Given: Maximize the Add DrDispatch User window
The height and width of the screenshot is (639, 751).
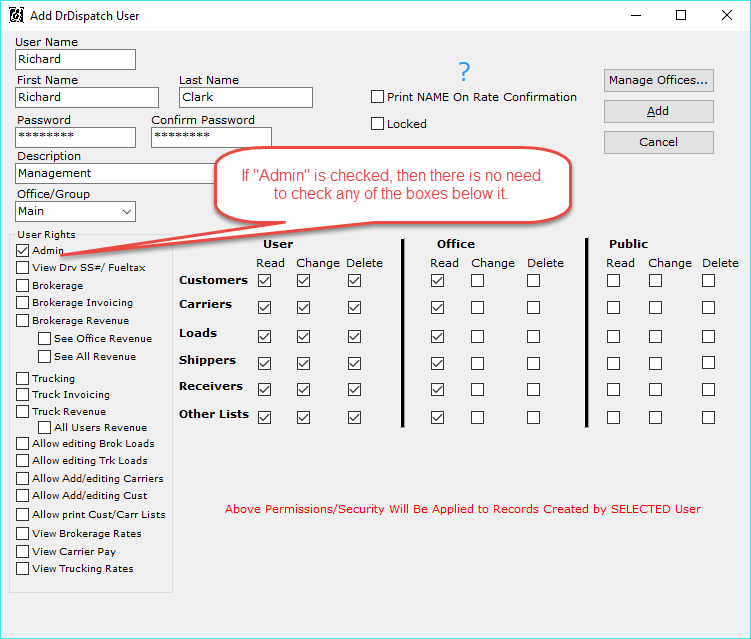Looking at the screenshot, I should [x=681, y=15].
